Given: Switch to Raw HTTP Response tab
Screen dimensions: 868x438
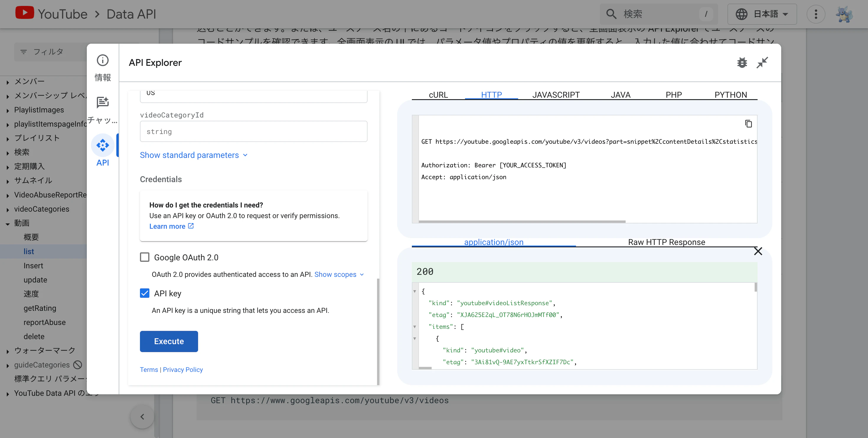Looking at the screenshot, I should click(x=666, y=242).
